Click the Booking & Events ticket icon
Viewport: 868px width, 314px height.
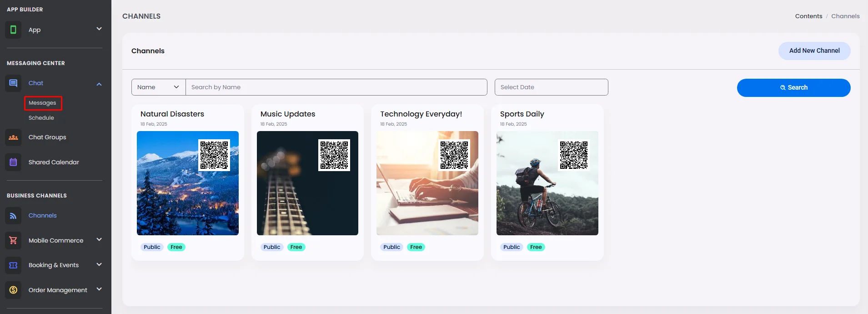click(x=13, y=265)
